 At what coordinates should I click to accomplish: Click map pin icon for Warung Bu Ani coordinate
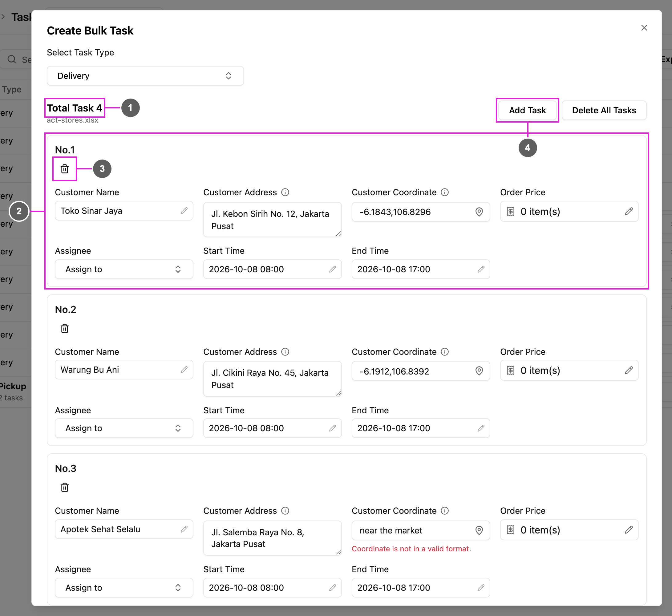479,371
